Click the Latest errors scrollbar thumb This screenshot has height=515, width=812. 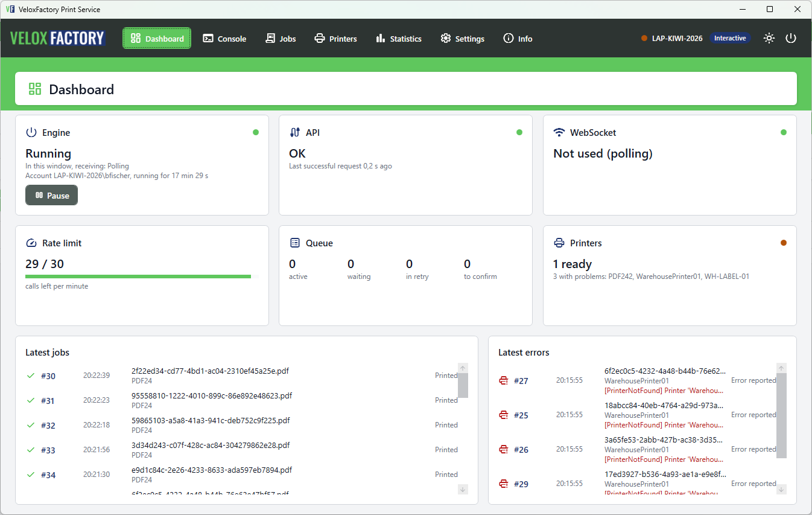781,415
